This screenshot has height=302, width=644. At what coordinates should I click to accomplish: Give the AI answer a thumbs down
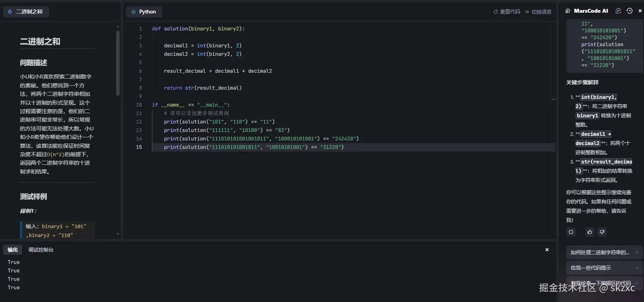coord(602,232)
